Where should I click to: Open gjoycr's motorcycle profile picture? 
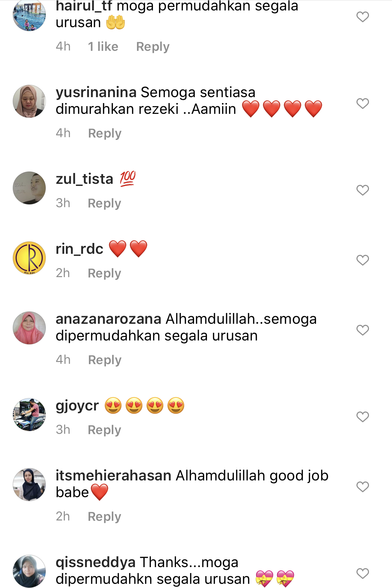(x=29, y=415)
